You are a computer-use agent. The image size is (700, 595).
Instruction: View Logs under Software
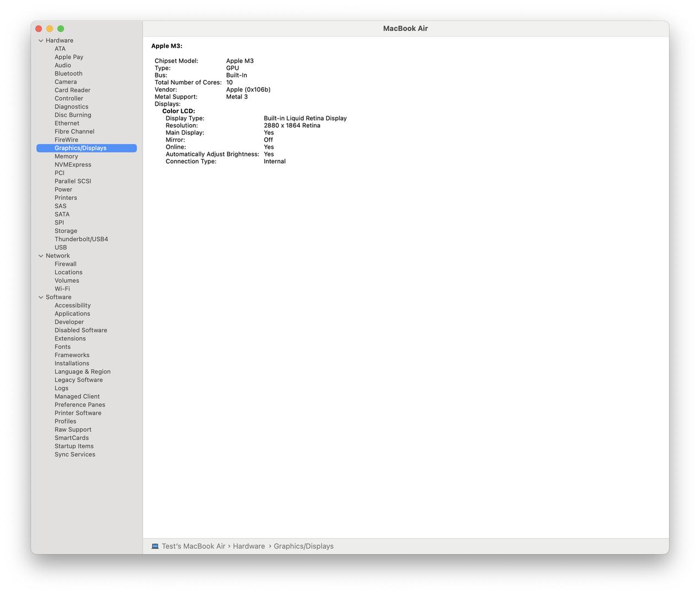coord(61,388)
